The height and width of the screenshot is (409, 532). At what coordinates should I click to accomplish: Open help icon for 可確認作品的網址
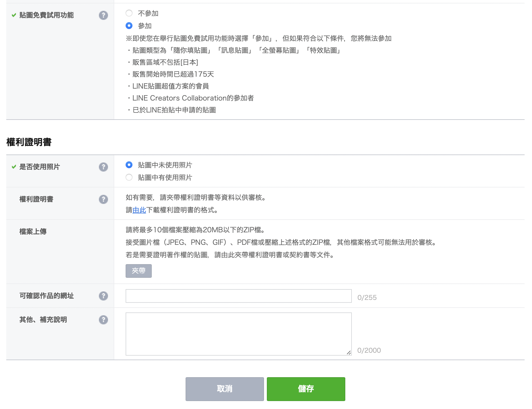point(103,296)
